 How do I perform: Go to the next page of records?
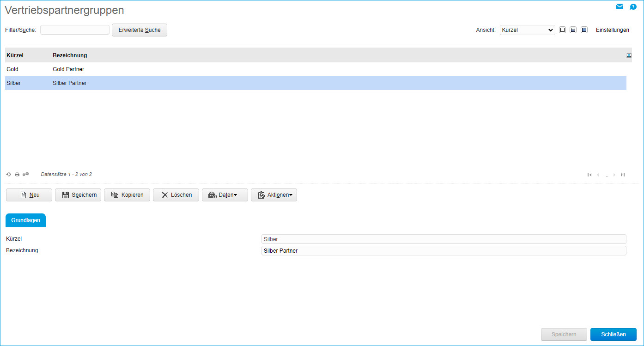(614, 175)
